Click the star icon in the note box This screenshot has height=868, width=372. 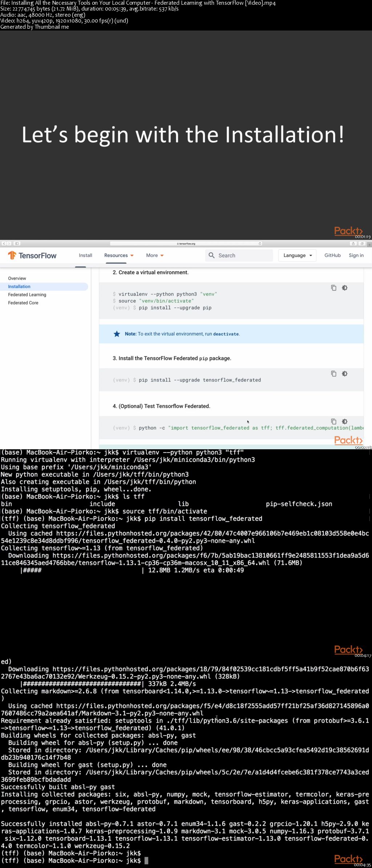117,334
